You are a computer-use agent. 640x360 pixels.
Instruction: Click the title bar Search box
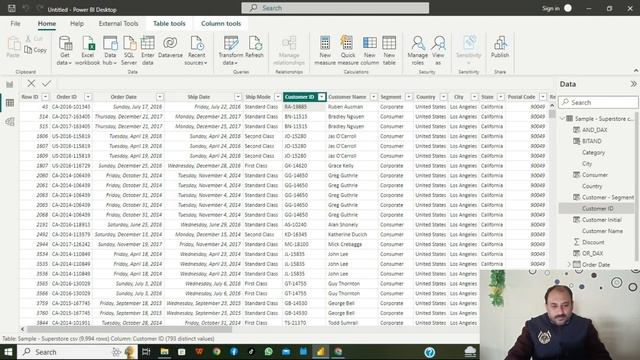click(335, 8)
